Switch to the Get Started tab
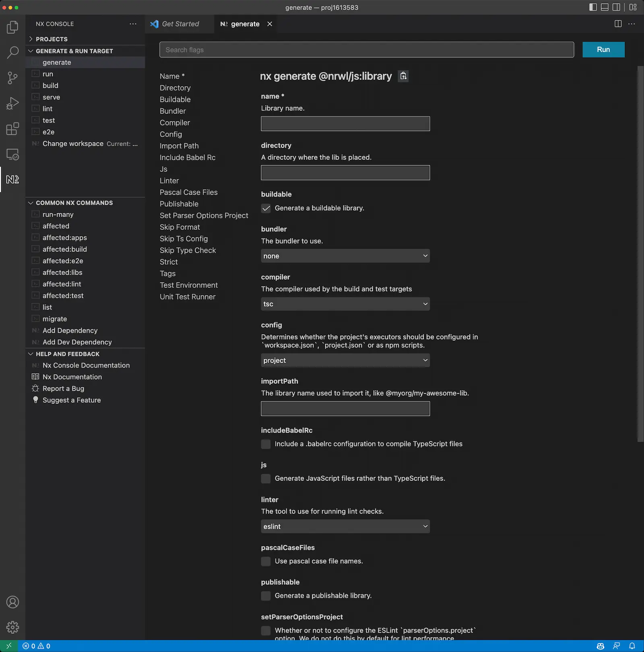 (180, 24)
